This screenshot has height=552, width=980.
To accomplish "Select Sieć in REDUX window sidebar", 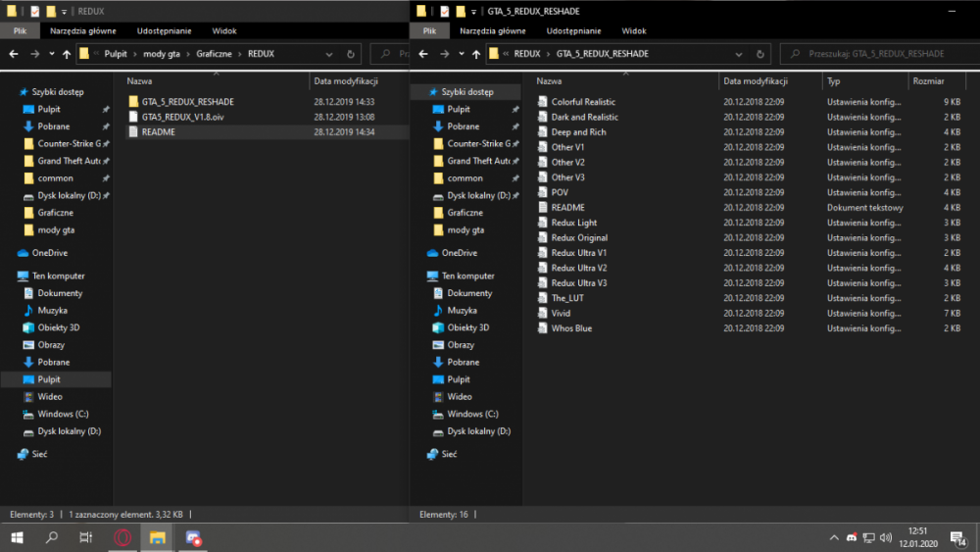I will (x=39, y=455).
